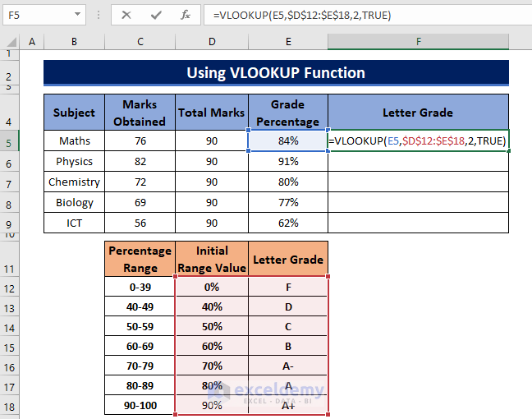Click the 'Using VLOOKUP Function' title cell
Viewport: 532px width, 419px height.
(276, 72)
